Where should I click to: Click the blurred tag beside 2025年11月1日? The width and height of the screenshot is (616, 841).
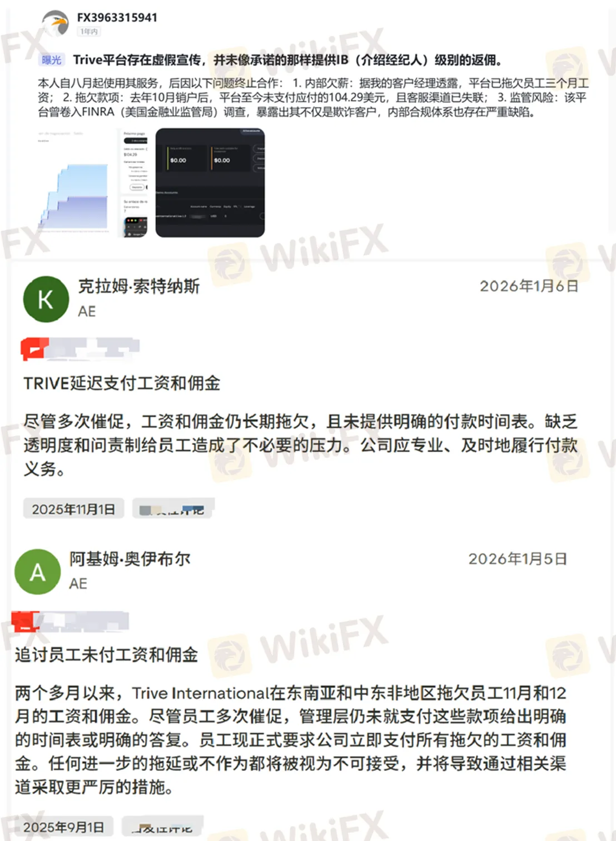tap(173, 509)
